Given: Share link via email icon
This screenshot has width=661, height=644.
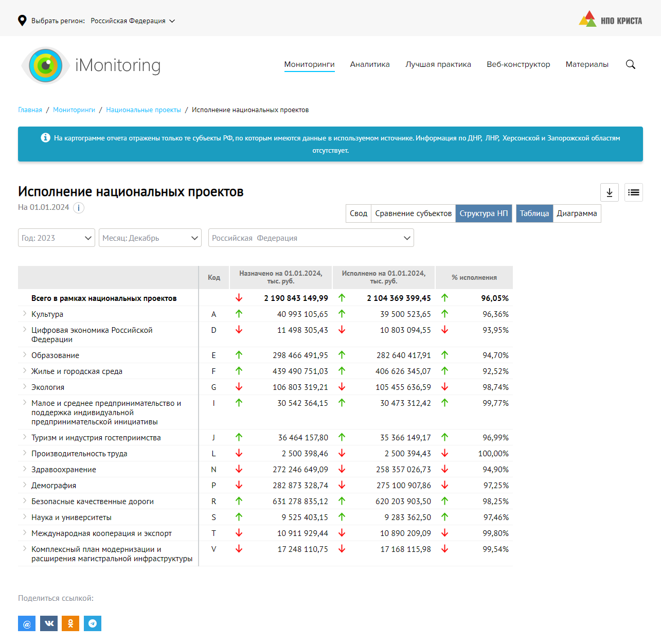Looking at the screenshot, I should [x=27, y=623].
